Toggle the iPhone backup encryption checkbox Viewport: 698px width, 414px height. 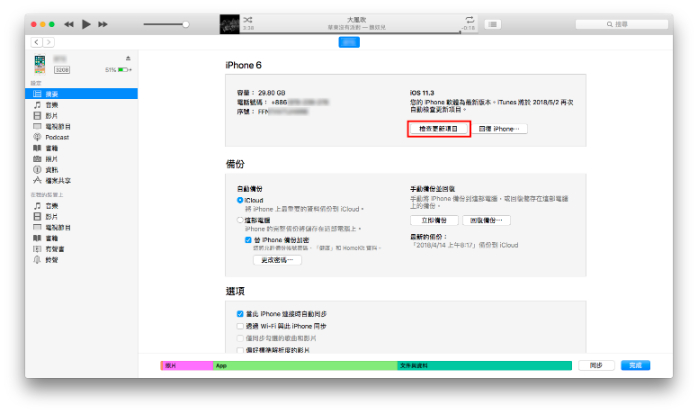point(248,240)
